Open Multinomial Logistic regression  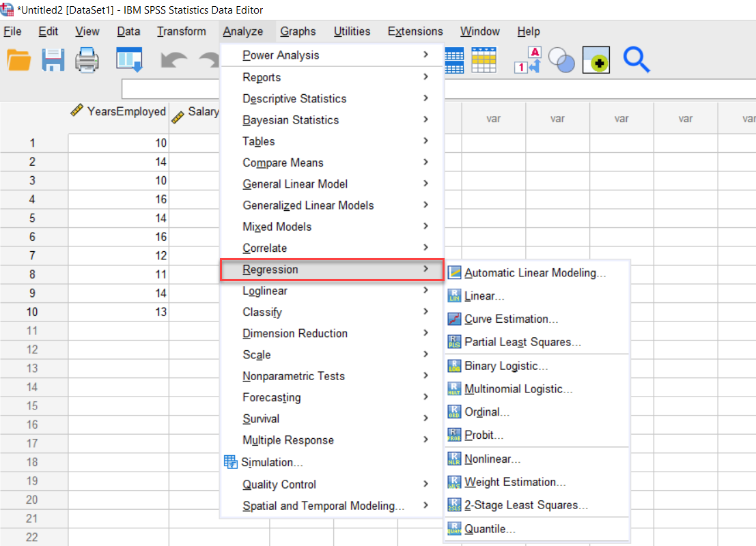pyautogui.click(x=537, y=389)
